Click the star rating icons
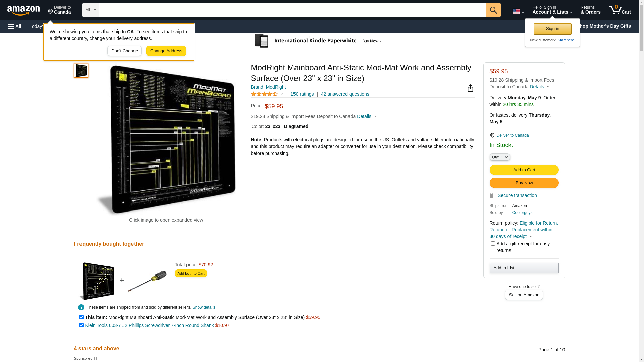The height and width of the screenshot is (362, 644). [x=264, y=94]
